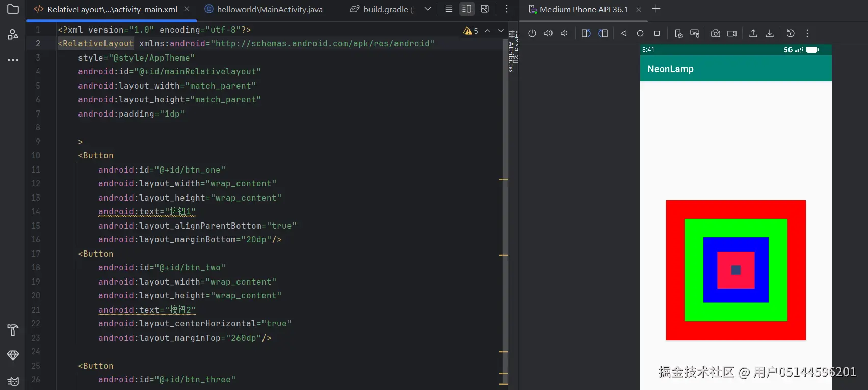Screen dimensions: 868x390
Task: Close the Medium Phone API 36.1 tab
Action: coord(638,9)
